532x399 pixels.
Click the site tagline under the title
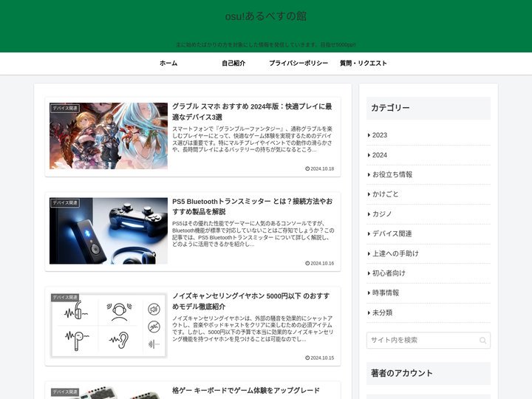pos(266,44)
